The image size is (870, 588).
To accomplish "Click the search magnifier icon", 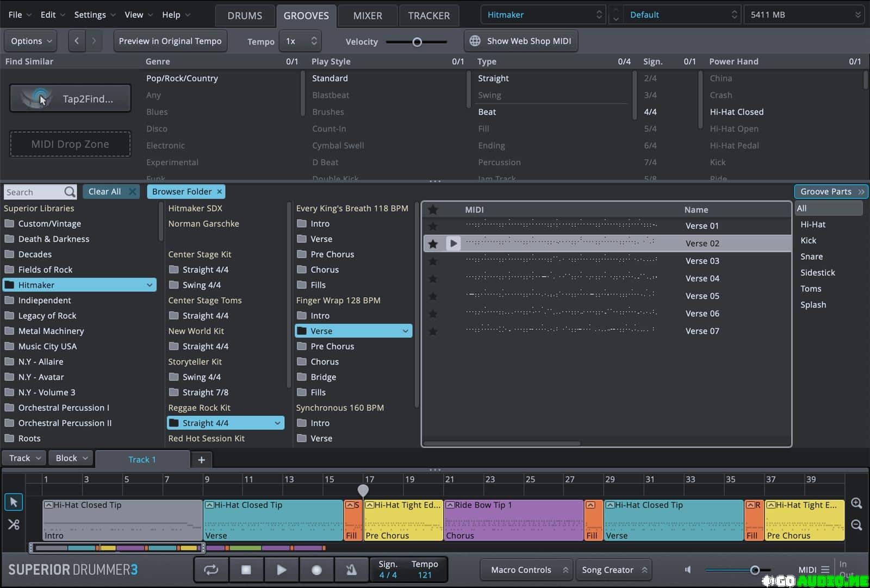I will click(x=70, y=192).
